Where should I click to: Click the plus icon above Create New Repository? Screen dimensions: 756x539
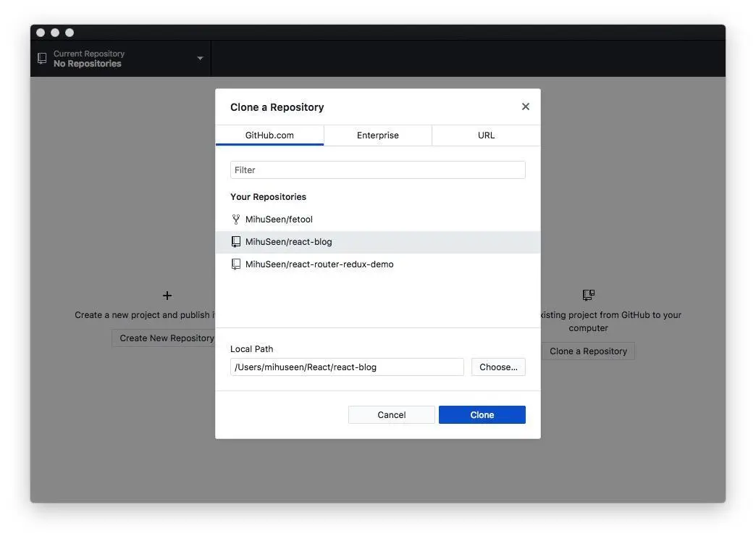(x=167, y=296)
